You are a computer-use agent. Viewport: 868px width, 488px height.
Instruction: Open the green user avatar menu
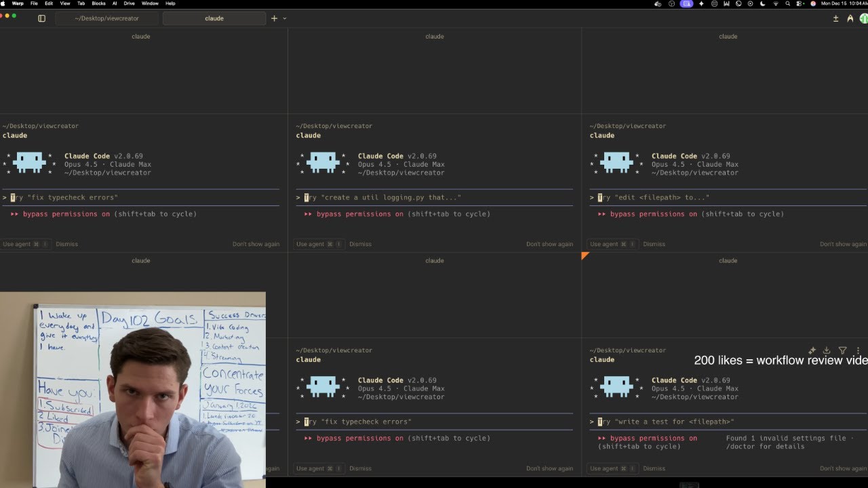click(x=864, y=18)
